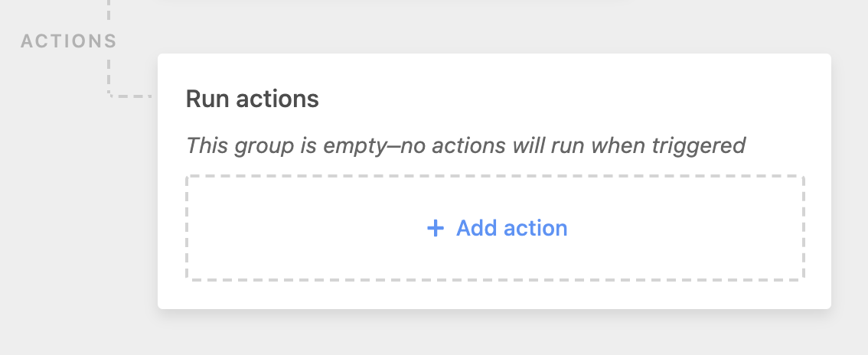Click the blue plus icon
Image resolution: width=868 pixels, height=355 pixels.
435,228
